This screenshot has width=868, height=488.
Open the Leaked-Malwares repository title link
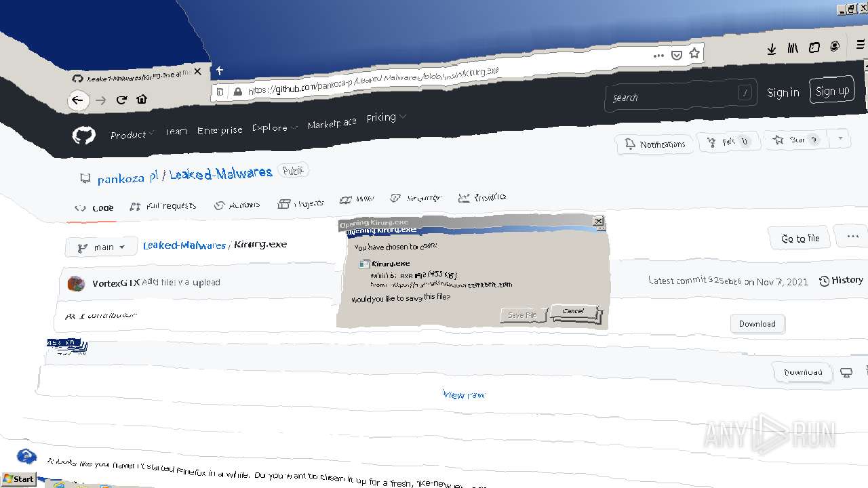[x=220, y=174]
